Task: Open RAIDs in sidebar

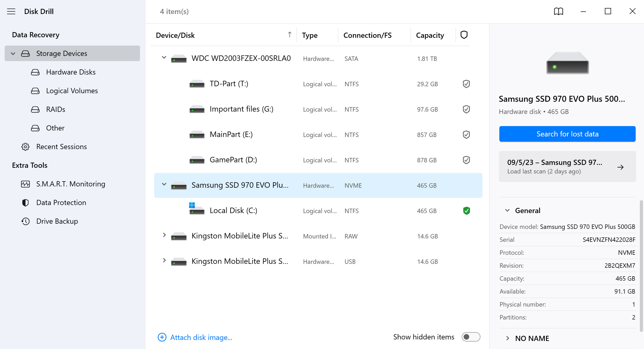Action: point(55,110)
